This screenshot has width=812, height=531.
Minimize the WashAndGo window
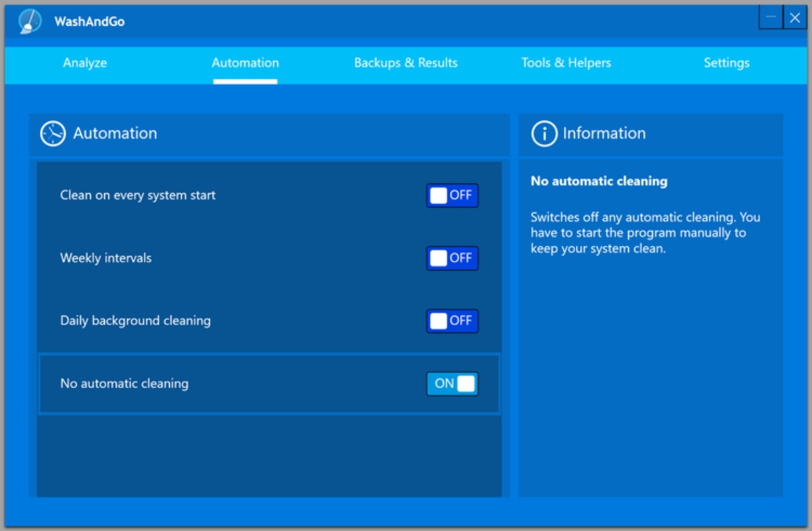click(771, 18)
